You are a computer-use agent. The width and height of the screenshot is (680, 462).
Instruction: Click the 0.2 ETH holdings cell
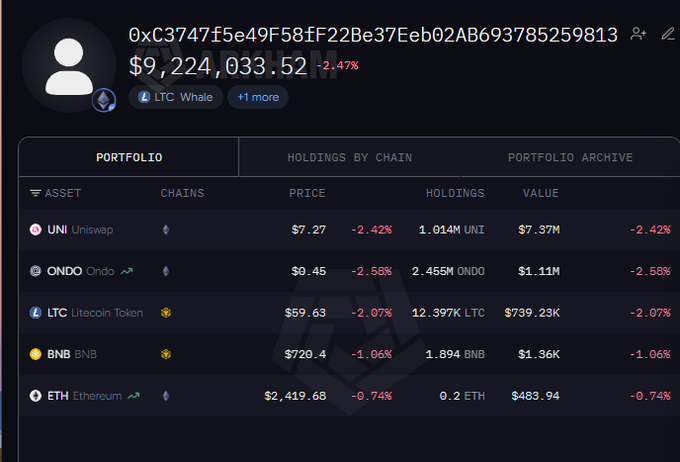pos(462,396)
